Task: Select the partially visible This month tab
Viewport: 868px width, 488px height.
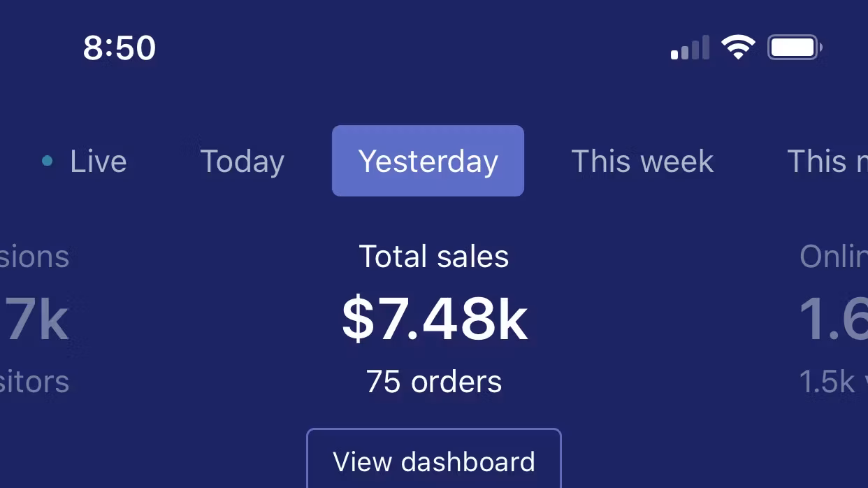Action: 827,162
